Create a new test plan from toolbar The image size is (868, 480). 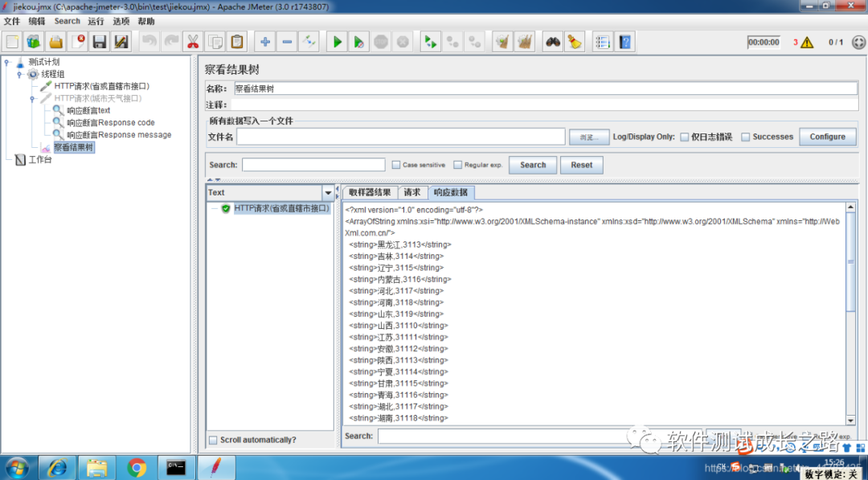[12, 42]
